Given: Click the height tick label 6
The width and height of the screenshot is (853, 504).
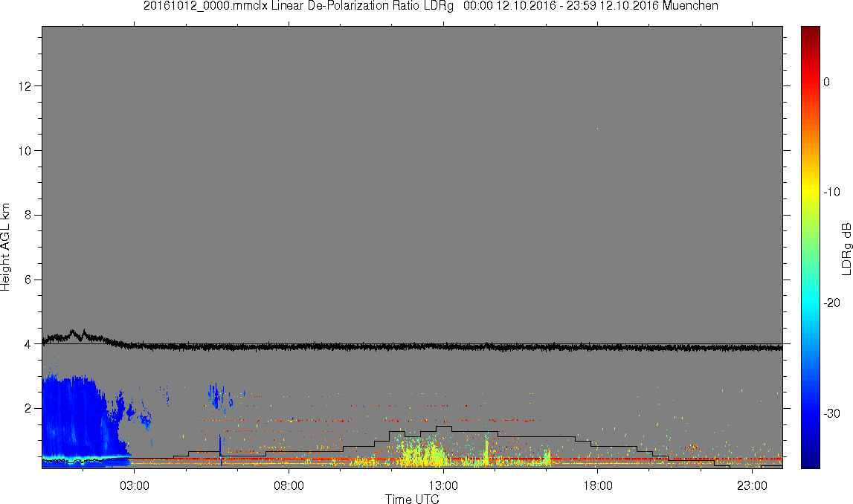Looking at the screenshot, I should pyautogui.click(x=28, y=280).
